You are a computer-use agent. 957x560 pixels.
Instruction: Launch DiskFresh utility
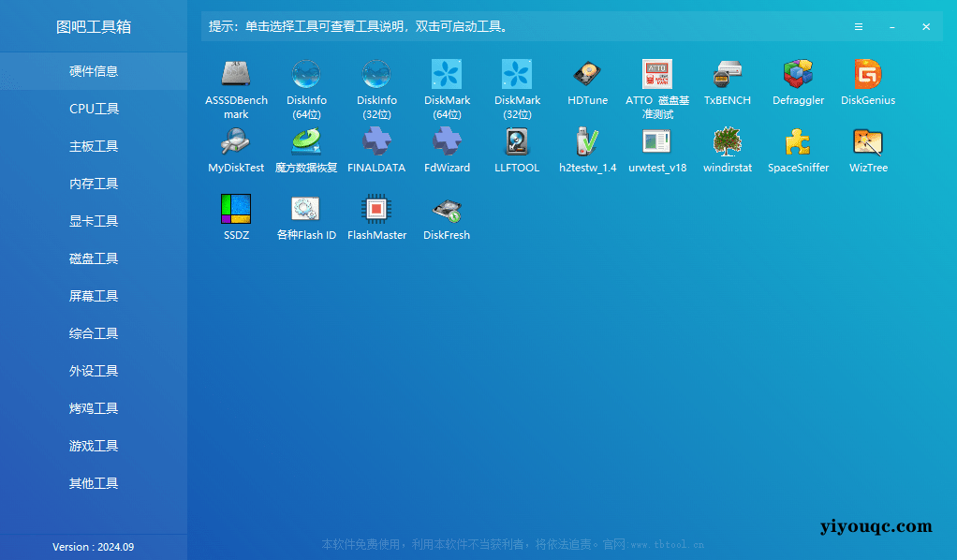tap(447, 217)
